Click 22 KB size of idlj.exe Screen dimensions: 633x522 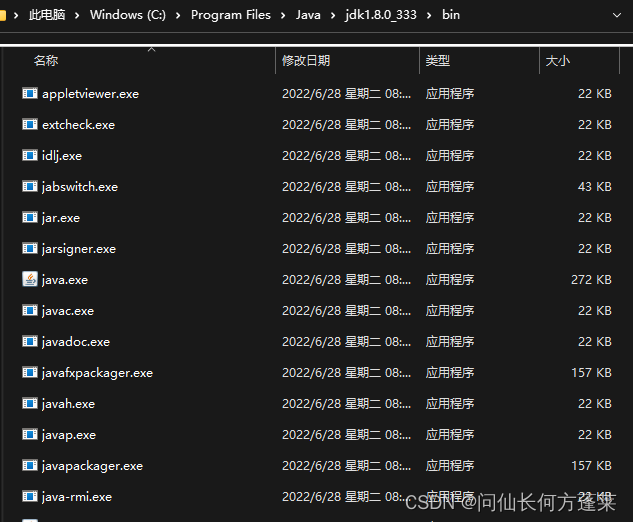click(x=595, y=156)
